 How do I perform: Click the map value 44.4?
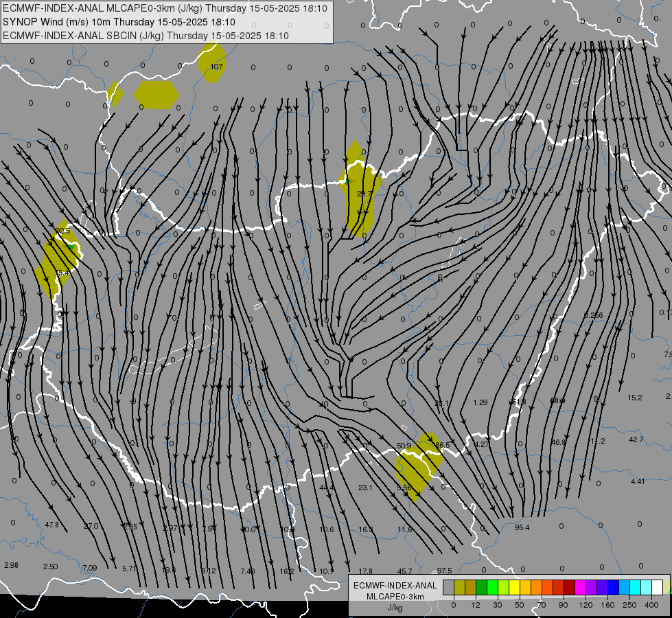pos(327,488)
